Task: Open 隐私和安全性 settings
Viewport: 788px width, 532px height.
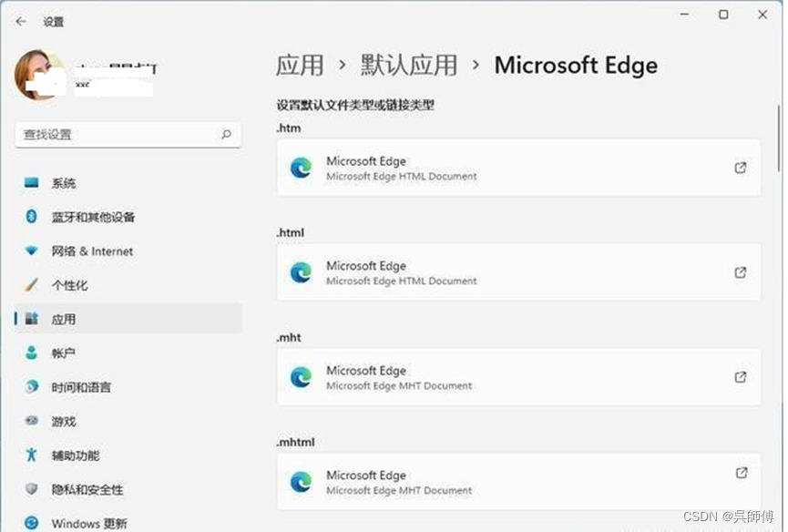Action: [128, 490]
